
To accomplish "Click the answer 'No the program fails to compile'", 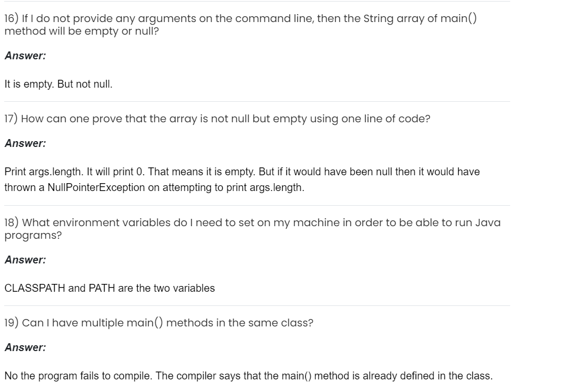I will (248, 376).
